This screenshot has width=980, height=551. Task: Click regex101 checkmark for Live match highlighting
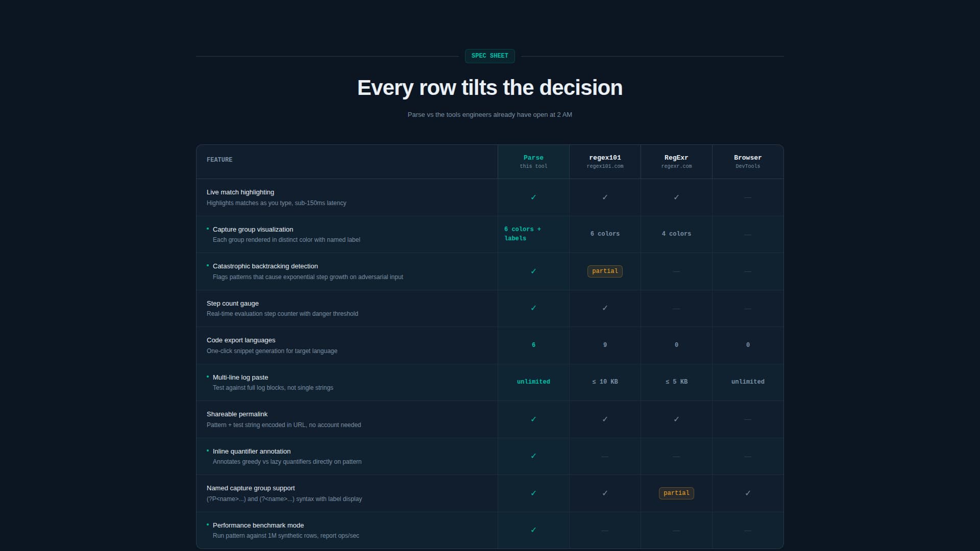(x=605, y=197)
